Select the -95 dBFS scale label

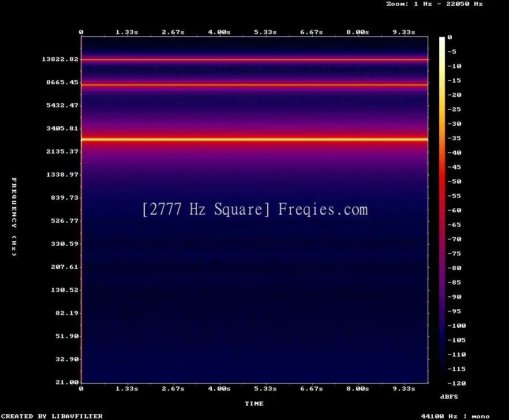[x=454, y=312]
